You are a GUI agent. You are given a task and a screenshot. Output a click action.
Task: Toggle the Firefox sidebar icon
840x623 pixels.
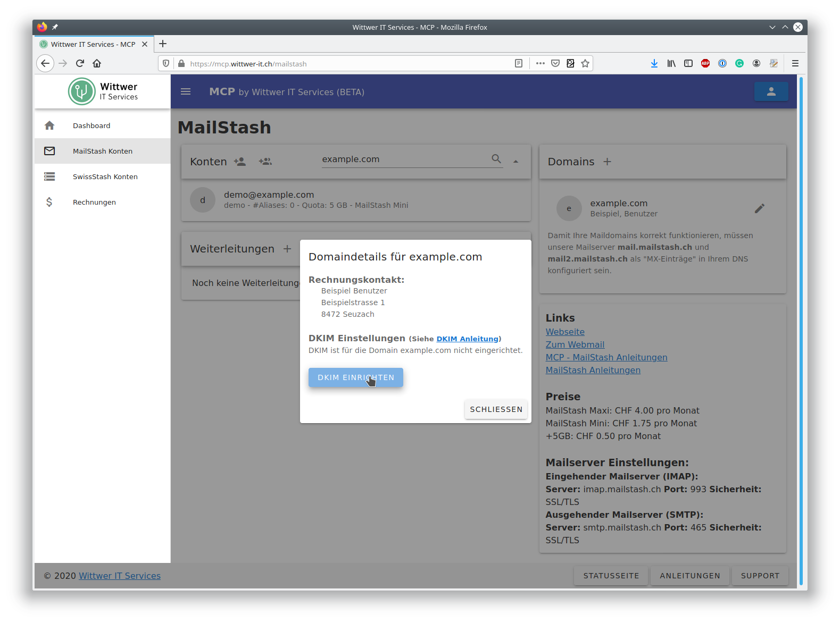(688, 63)
